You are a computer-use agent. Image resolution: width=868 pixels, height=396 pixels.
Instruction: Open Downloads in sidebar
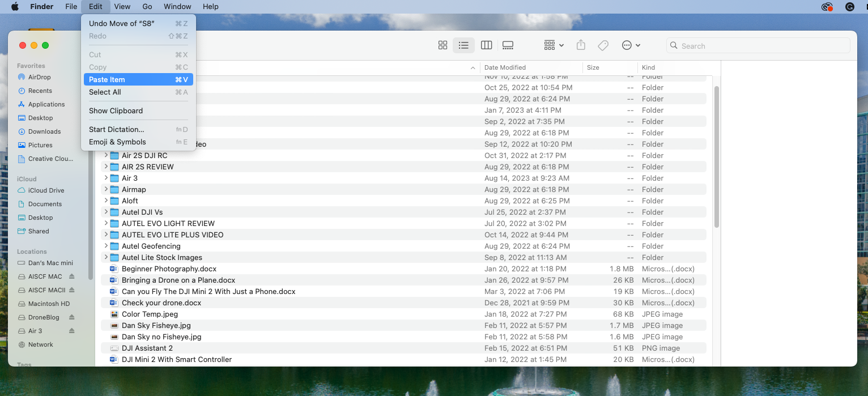pyautogui.click(x=44, y=131)
